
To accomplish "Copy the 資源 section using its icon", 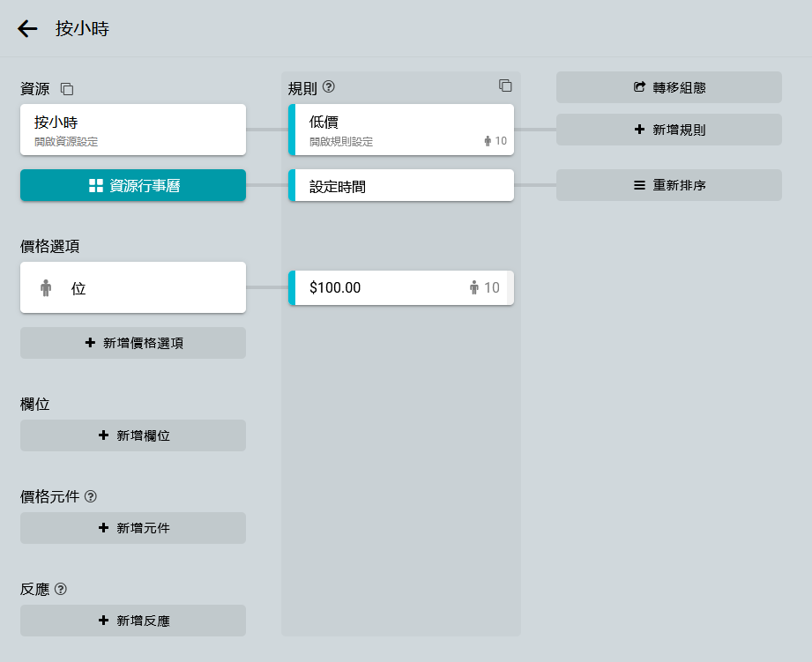I will coord(67,89).
